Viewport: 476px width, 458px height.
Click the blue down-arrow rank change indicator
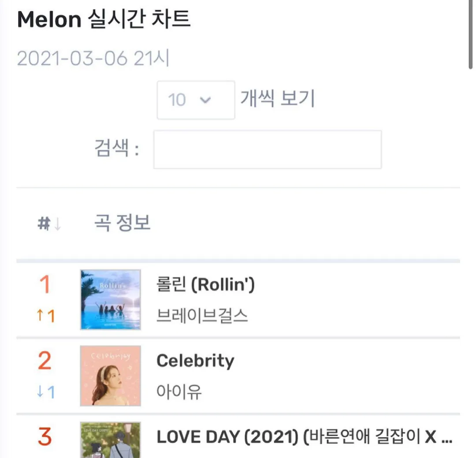point(45,391)
